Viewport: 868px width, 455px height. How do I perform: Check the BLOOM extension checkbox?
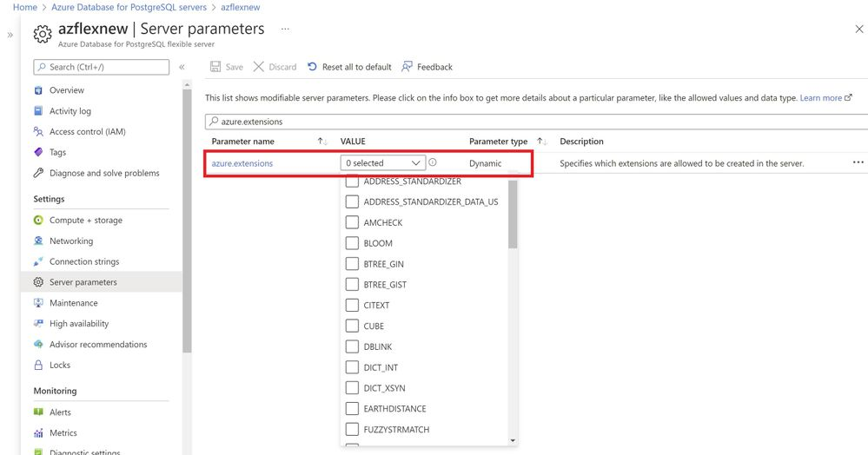point(352,243)
